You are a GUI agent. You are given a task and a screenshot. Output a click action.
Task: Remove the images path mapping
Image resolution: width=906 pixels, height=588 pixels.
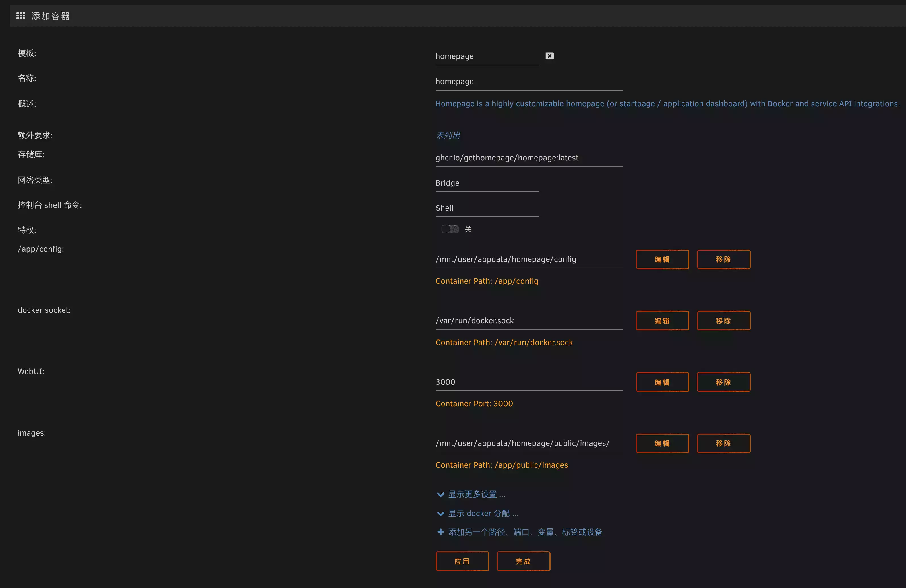point(723,443)
